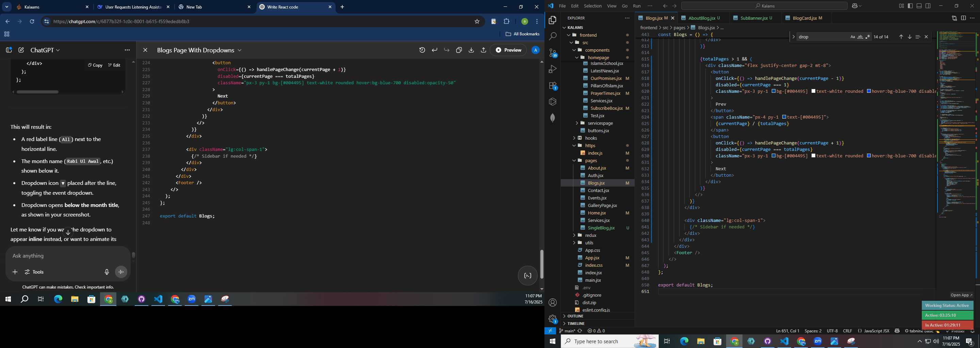Open Accounts icon in VS Code activity bar
Screen dimensions: 980x348
[552, 303]
